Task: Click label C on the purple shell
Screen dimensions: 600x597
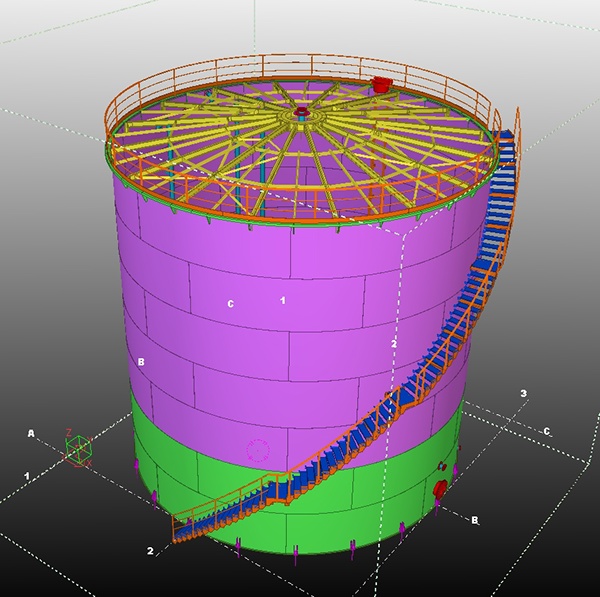Action: tap(231, 304)
